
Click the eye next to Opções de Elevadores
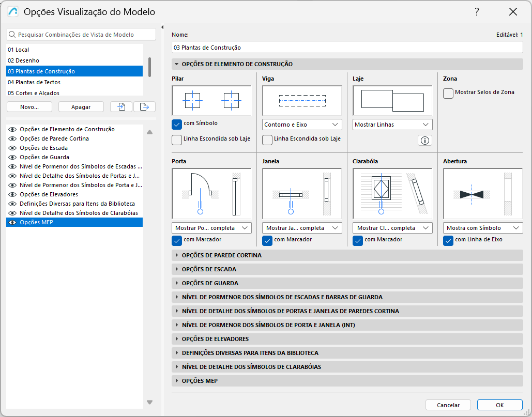(x=12, y=194)
